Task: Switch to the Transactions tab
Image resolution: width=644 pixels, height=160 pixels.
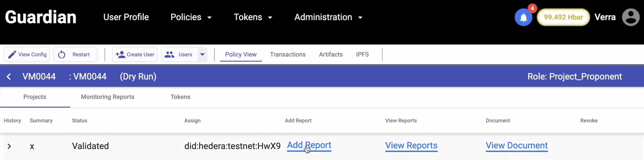Action: pos(287,54)
